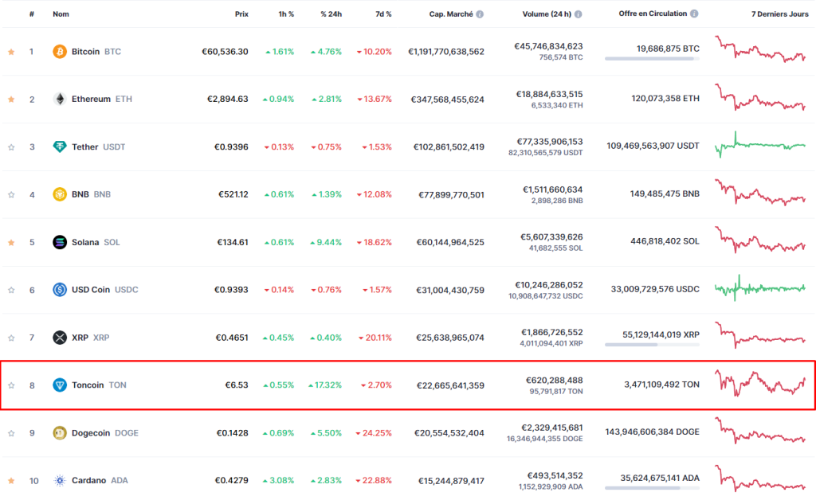Star Toncoin to add to watchlist
Screen dimensions: 816x504
(x=11, y=385)
